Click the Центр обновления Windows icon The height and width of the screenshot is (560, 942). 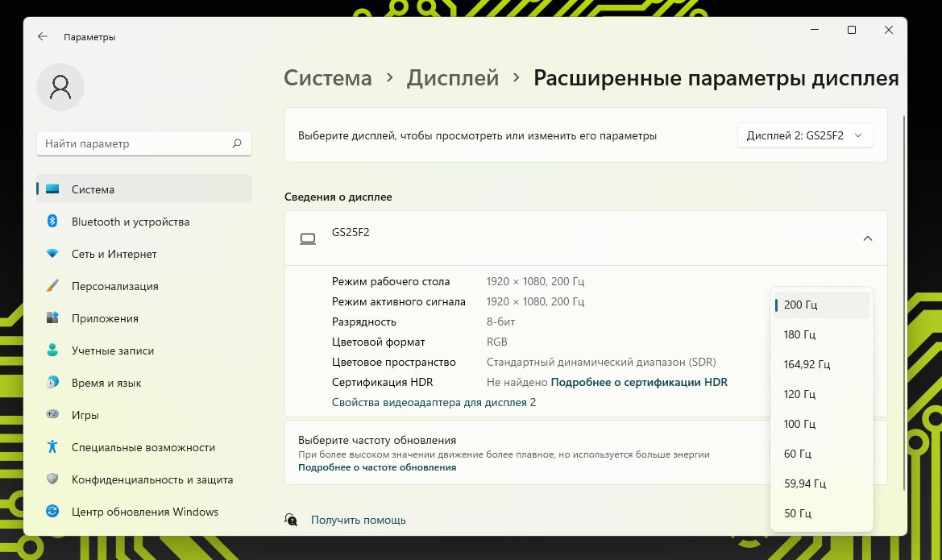tap(52, 512)
